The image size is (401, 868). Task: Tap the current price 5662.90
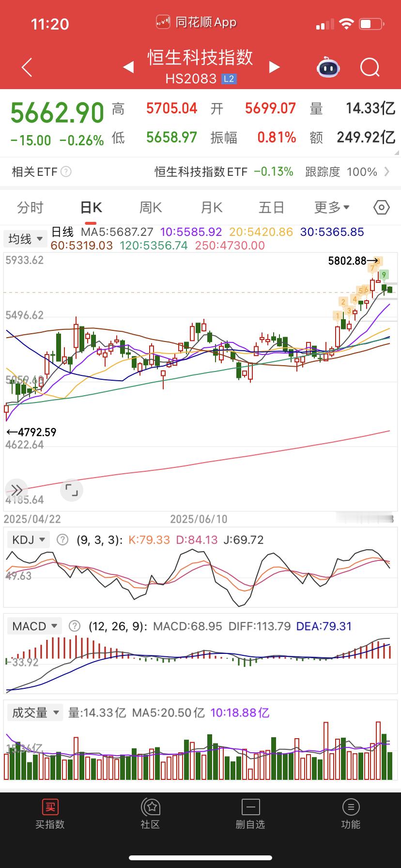coord(57,113)
